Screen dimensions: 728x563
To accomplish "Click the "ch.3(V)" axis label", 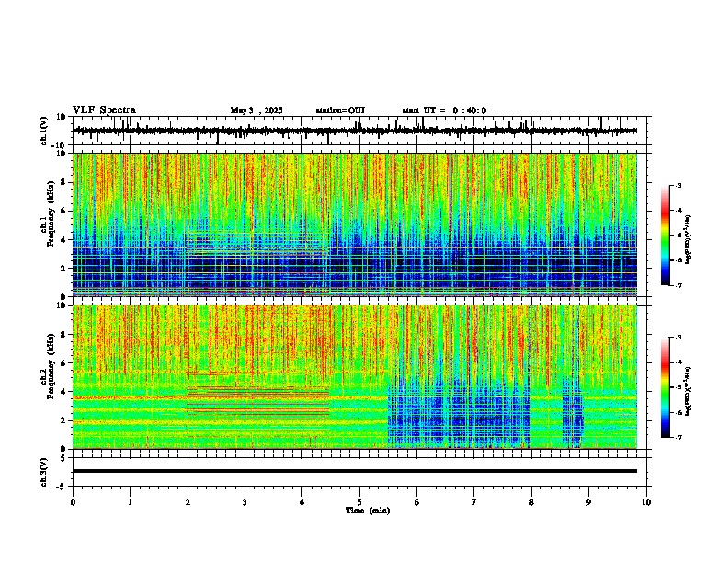I will click(44, 473).
